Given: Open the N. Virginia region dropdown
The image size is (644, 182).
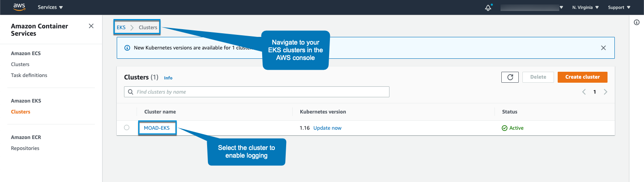Looking at the screenshot, I should pyautogui.click(x=585, y=7).
